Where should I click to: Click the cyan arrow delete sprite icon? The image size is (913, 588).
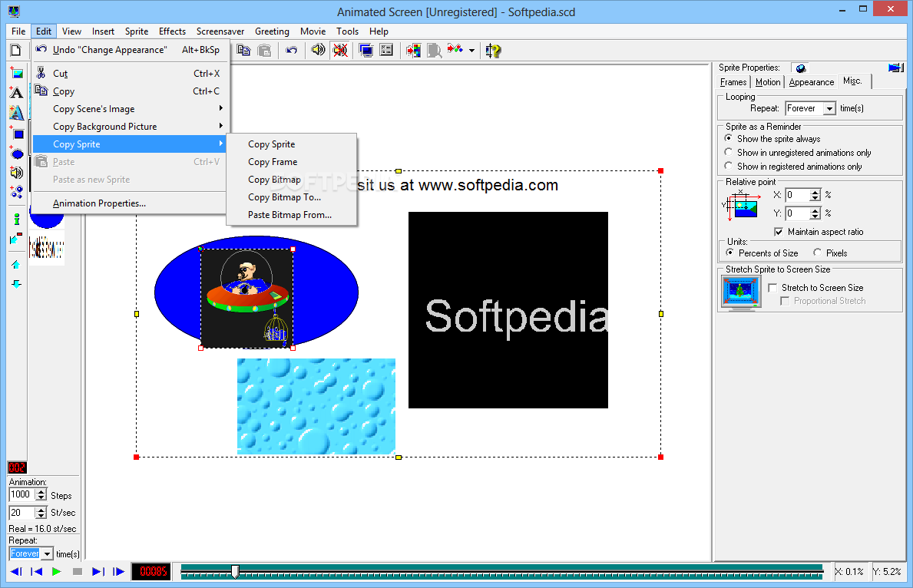click(x=16, y=239)
